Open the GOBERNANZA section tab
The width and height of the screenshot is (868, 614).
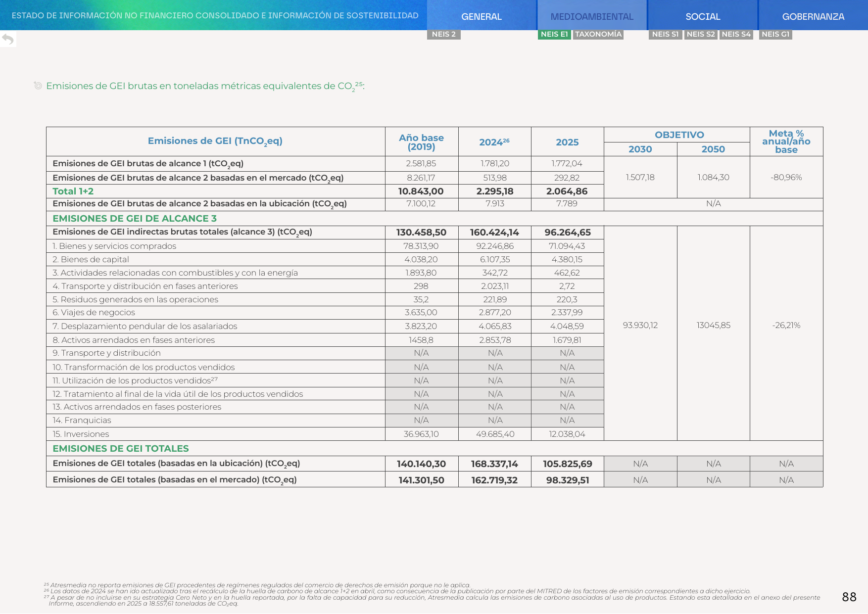coord(813,16)
